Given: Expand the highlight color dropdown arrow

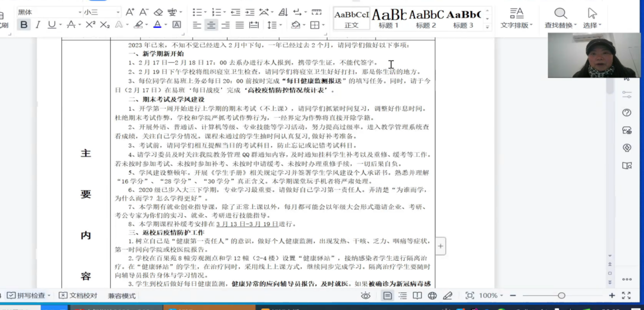Looking at the screenshot, I should 147,25.
